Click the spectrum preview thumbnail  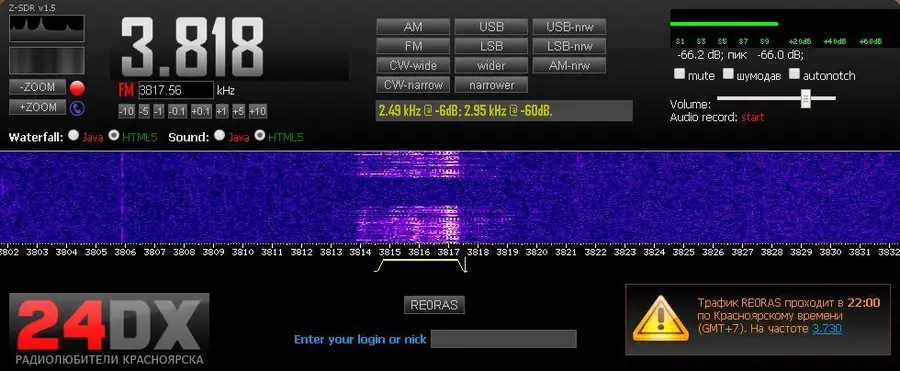(x=46, y=28)
